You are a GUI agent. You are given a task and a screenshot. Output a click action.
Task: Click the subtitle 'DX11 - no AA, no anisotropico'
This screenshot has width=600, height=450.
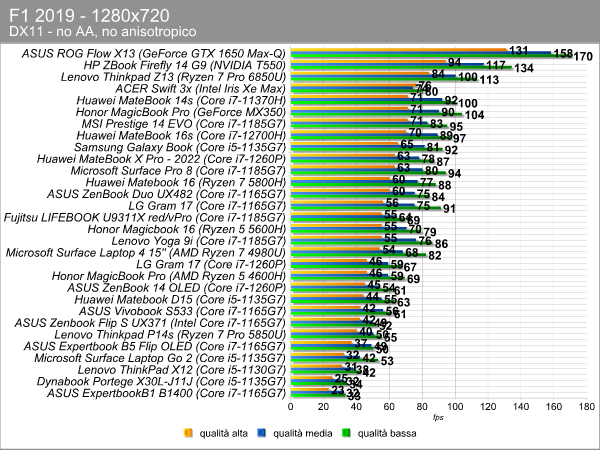click(x=103, y=31)
